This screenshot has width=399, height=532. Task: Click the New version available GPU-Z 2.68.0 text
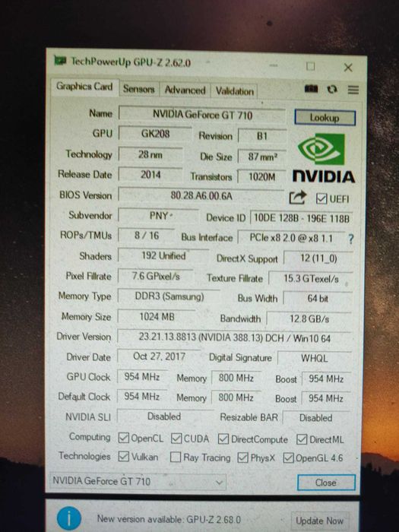pos(169,519)
